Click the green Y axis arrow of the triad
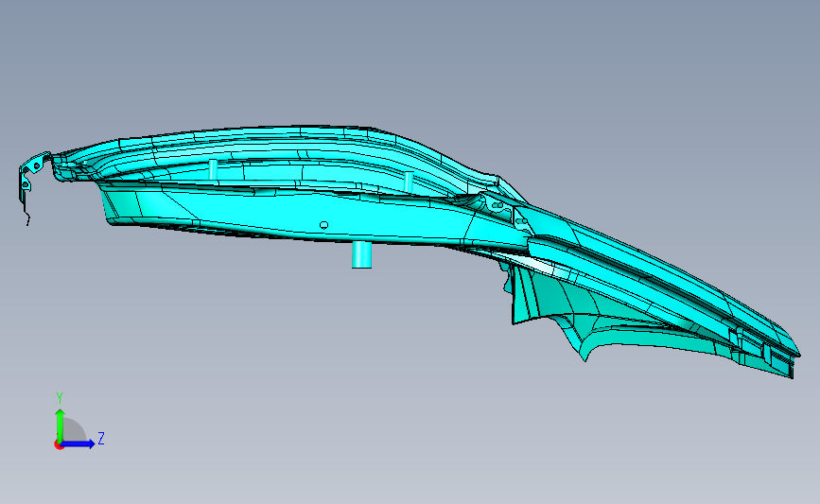The height and width of the screenshot is (504, 820). (x=61, y=425)
